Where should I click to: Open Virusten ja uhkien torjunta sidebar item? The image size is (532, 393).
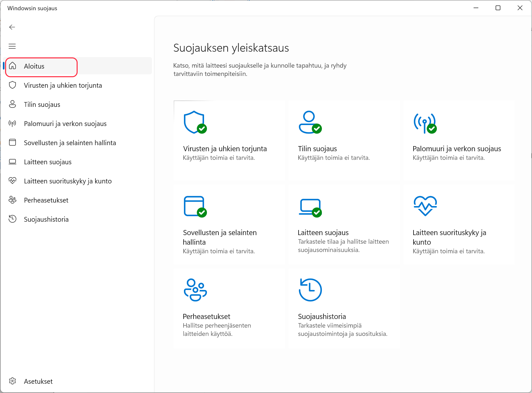(63, 85)
